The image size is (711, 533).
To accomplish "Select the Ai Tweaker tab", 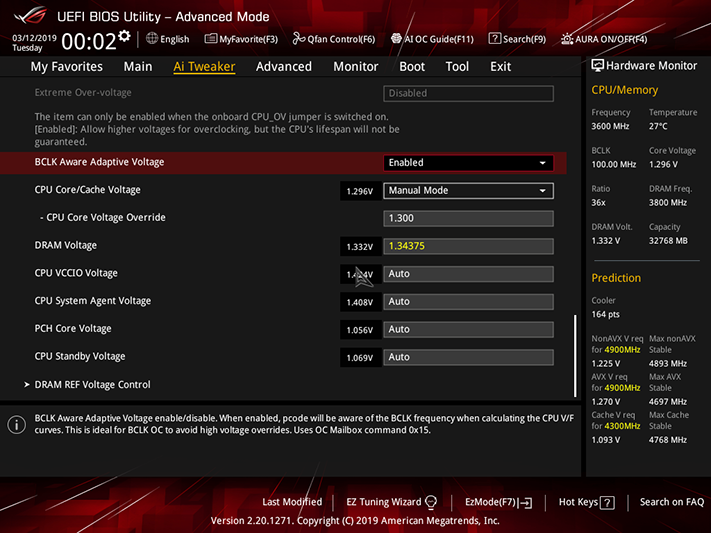I will [x=204, y=67].
